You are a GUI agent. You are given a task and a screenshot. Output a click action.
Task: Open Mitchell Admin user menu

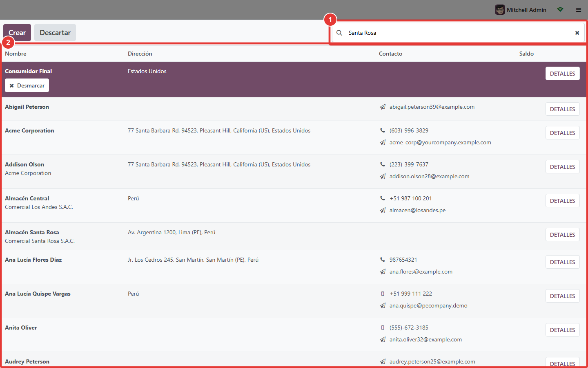521,10
